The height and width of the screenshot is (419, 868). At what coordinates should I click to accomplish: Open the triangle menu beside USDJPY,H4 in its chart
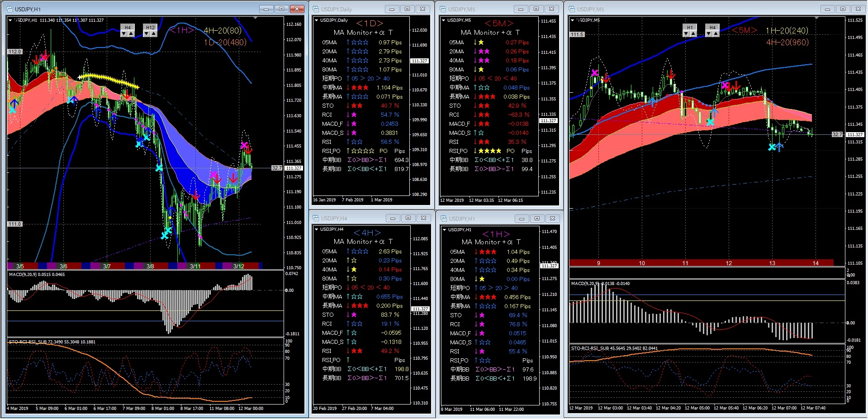[x=316, y=229]
